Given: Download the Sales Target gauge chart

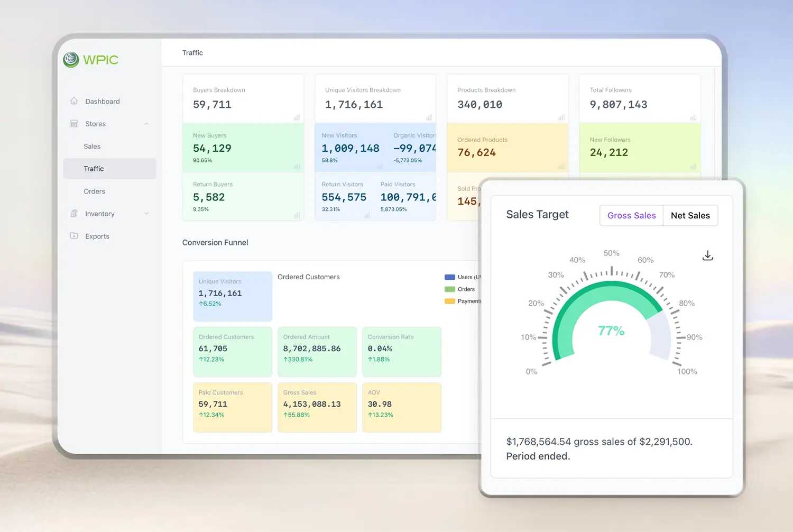Looking at the screenshot, I should click(x=707, y=256).
